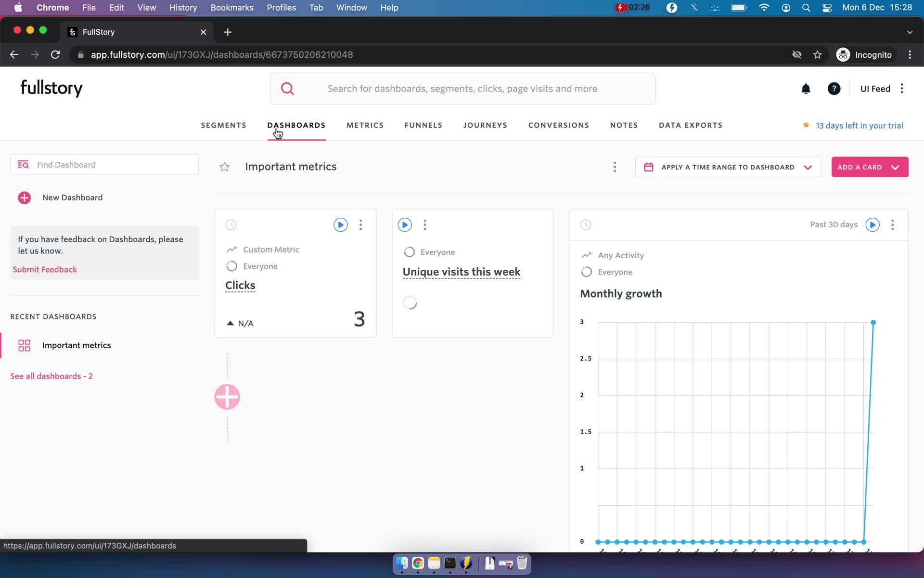
Task: Open Unique visits this week card menu
Action: pos(424,225)
